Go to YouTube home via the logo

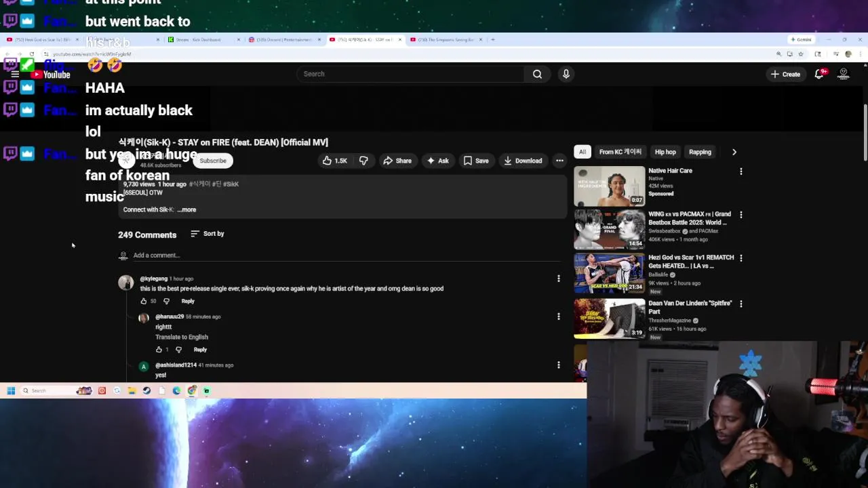pos(51,75)
